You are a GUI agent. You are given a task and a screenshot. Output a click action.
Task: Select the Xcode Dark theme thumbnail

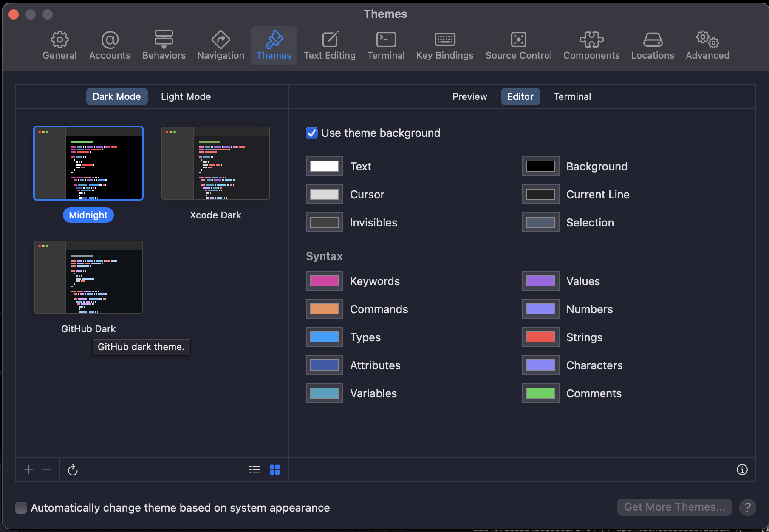[215, 163]
